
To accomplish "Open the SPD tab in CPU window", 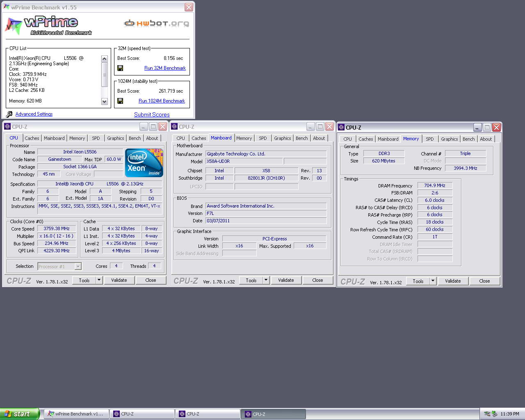I will pos(96,138).
